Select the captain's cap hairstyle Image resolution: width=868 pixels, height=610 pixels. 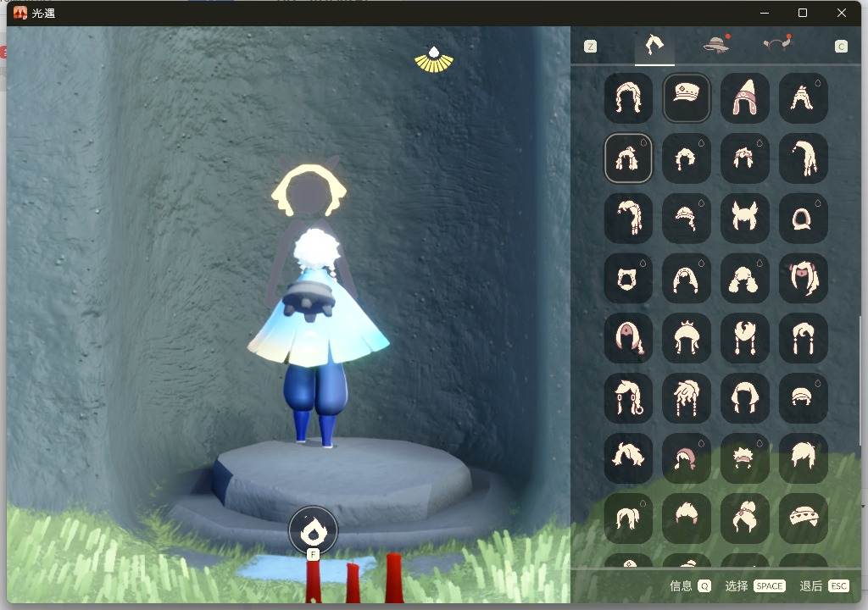pyautogui.click(x=687, y=98)
